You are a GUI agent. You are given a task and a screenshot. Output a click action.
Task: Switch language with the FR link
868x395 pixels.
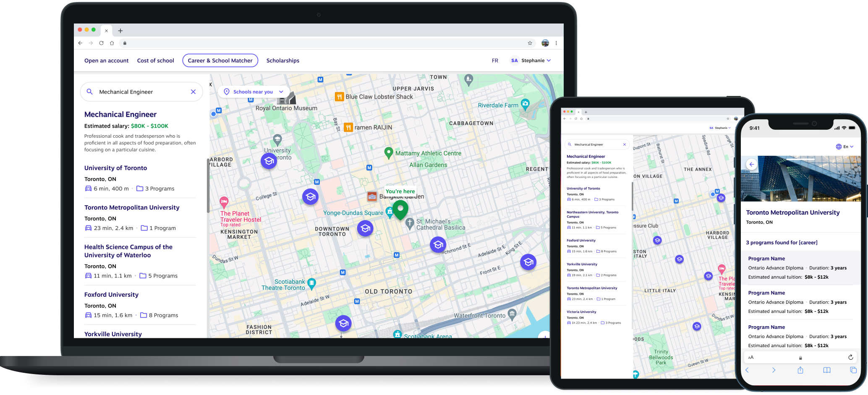(495, 60)
